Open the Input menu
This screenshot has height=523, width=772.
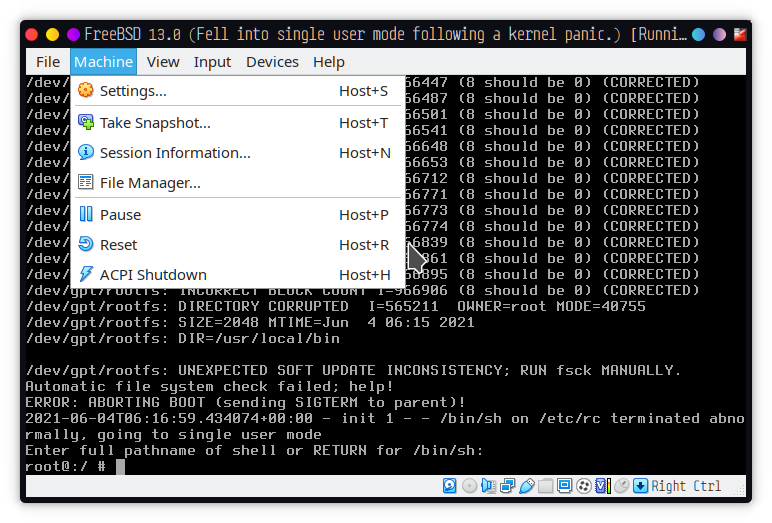[212, 62]
